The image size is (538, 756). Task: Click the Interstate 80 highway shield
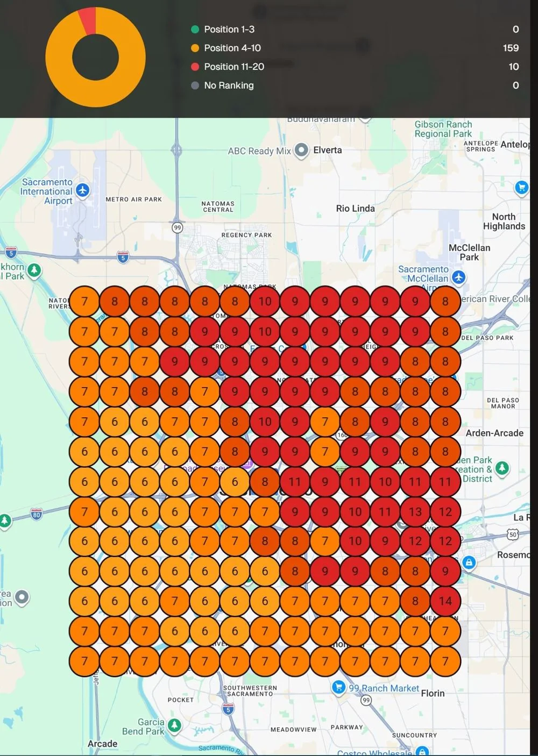pos(36,515)
